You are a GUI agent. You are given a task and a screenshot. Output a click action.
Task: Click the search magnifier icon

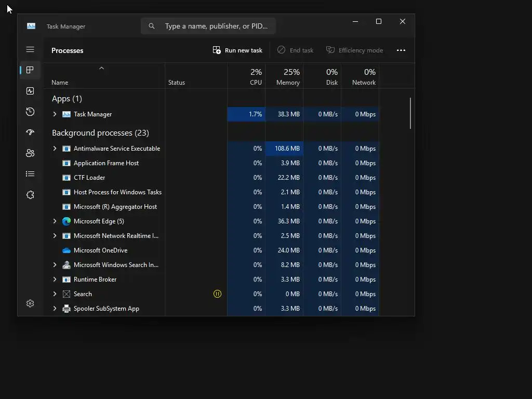pos(152,26)
